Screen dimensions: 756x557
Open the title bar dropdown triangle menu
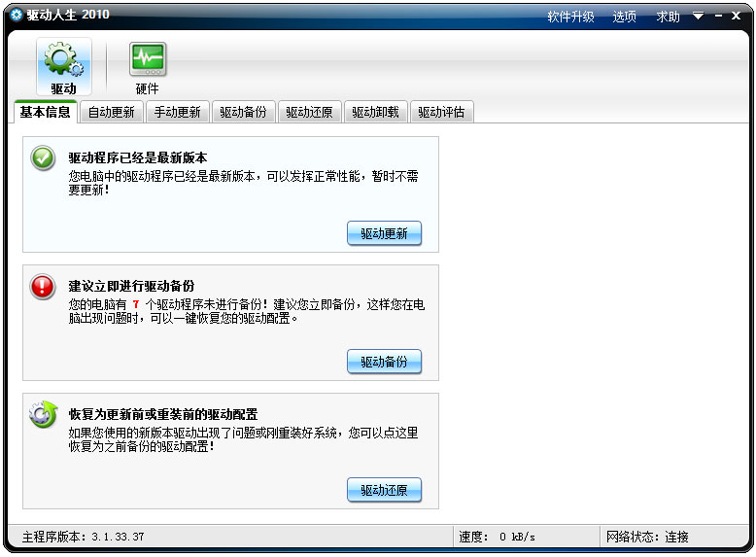[x=698, y=16]
